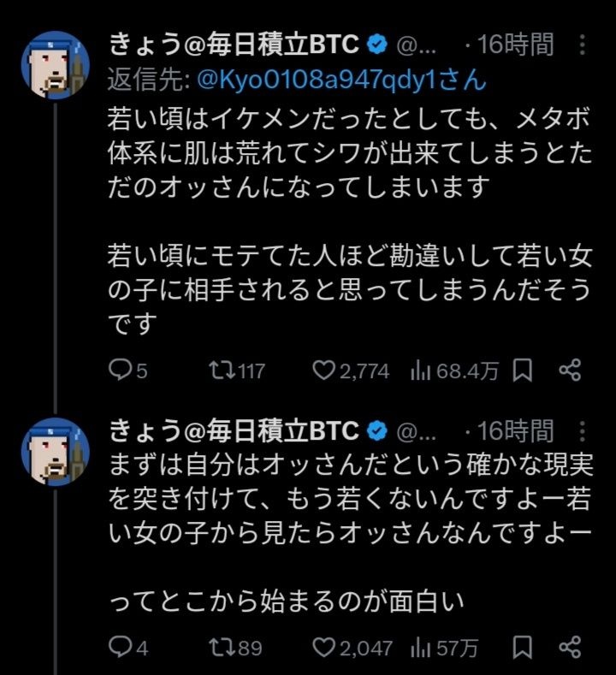Open more options for second tweet

point(582,430)
